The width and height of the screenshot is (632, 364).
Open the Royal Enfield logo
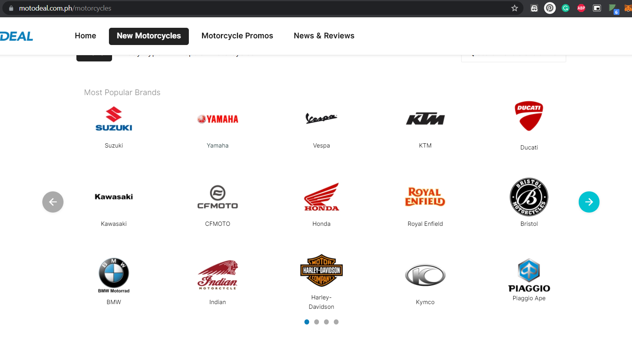[x=425, y=197]
